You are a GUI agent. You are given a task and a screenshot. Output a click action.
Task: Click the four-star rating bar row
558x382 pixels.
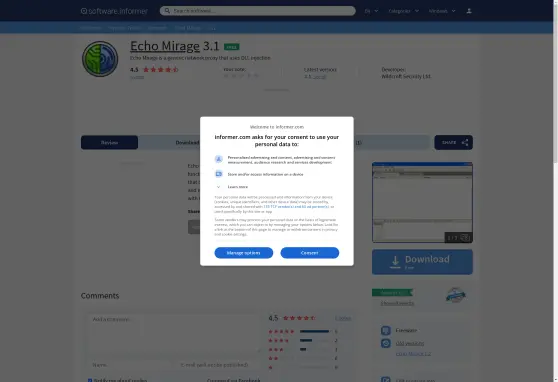click(303, 340)
